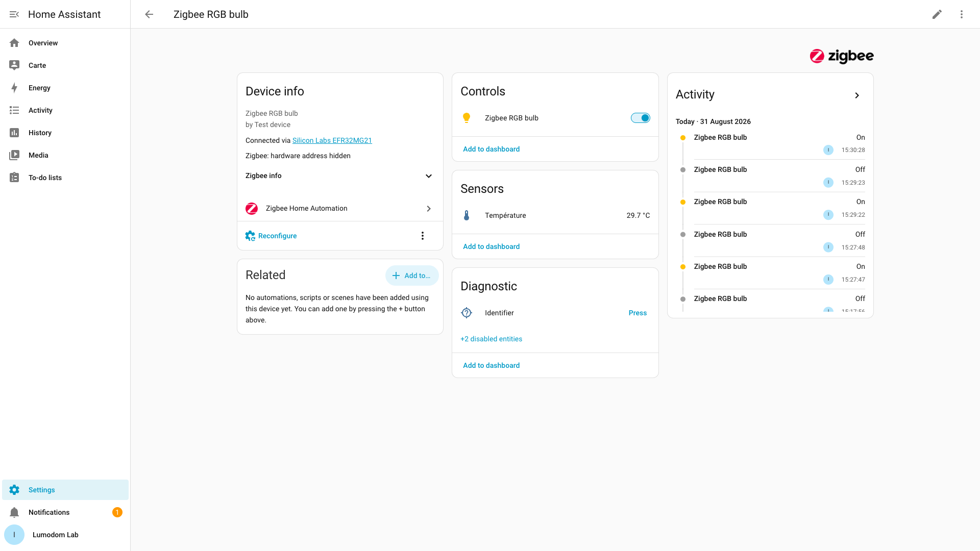Open Overview from the sidebar

pos(65,43)
